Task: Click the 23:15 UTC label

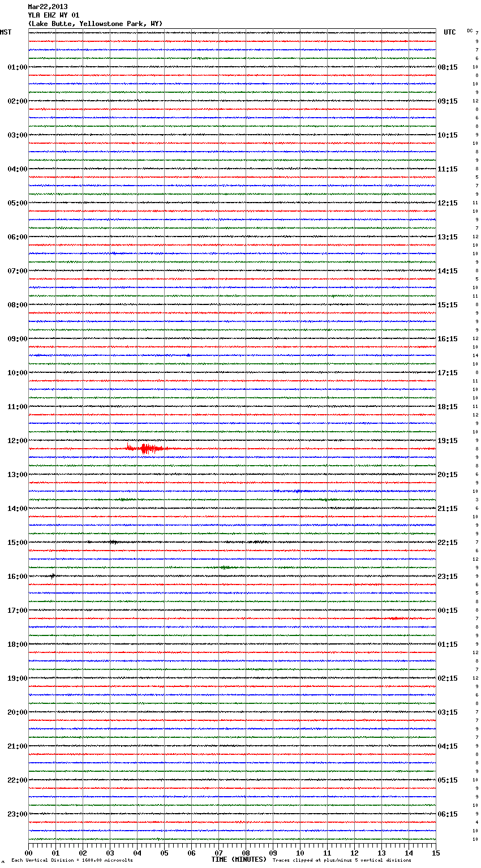Action: point(448,577)
